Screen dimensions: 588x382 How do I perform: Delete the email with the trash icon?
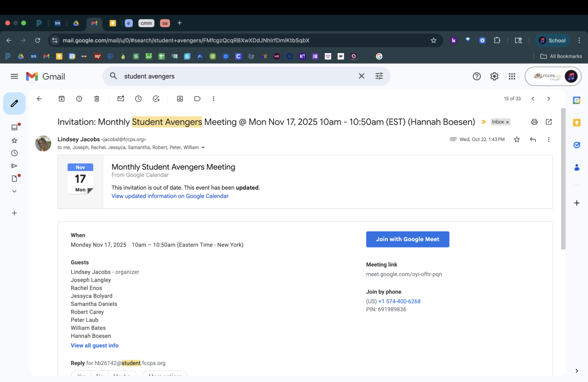click(96, 99)
